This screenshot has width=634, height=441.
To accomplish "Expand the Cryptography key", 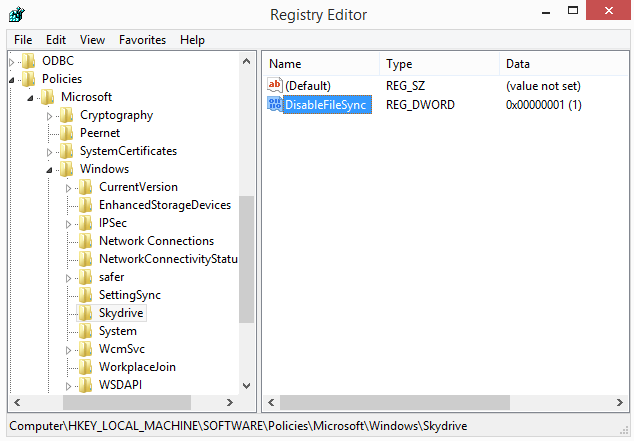I will pyautogui.click(x=49, y=116).
